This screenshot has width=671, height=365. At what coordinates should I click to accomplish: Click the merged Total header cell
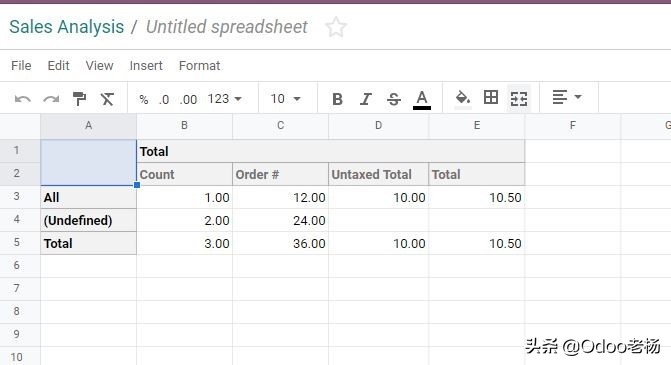331,151
